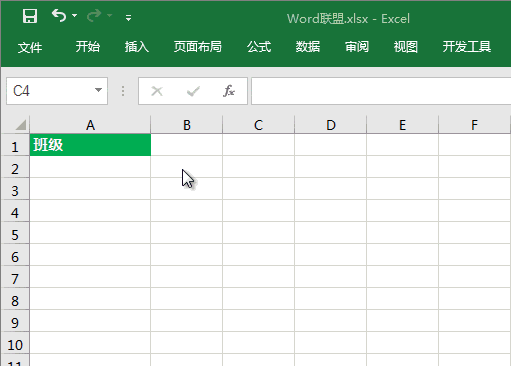Select column F header

[474, 125]
